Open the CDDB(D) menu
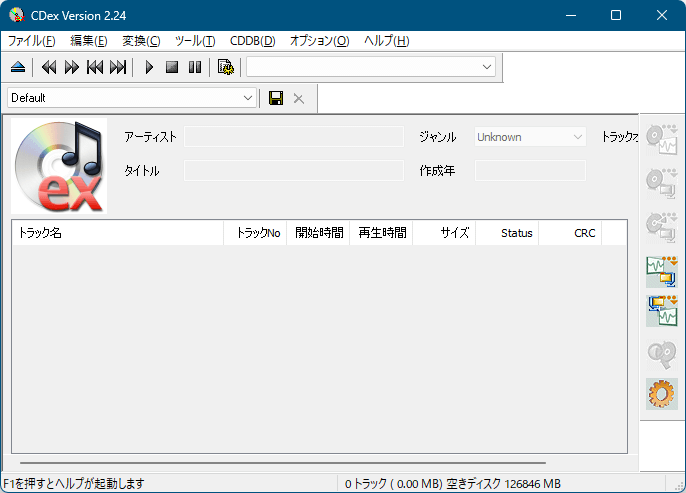686x493 pixels. (x=253, y=41)
